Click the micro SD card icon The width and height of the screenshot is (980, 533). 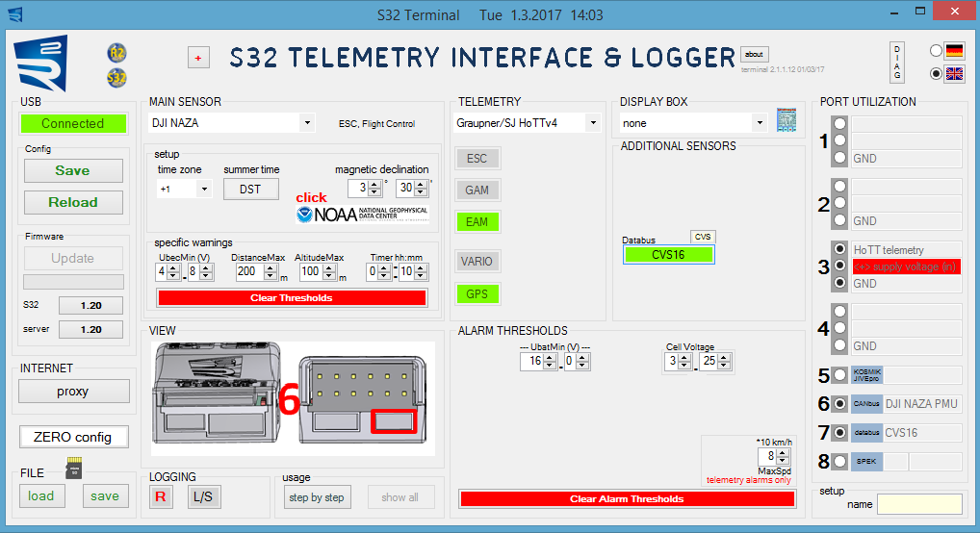click(x=74, y=468)
